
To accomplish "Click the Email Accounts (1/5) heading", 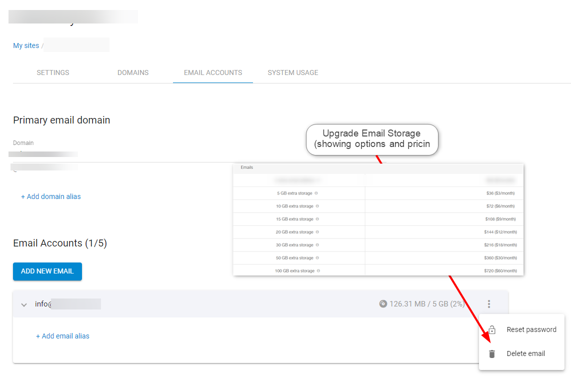I will click(x=60, y=243).
